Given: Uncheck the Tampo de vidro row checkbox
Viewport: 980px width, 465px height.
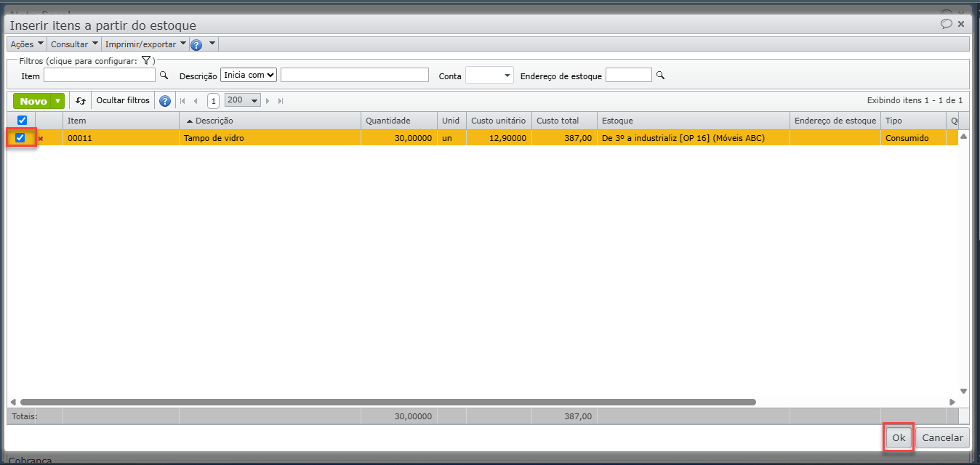Looking at the screenshot, I should (20, 137).
